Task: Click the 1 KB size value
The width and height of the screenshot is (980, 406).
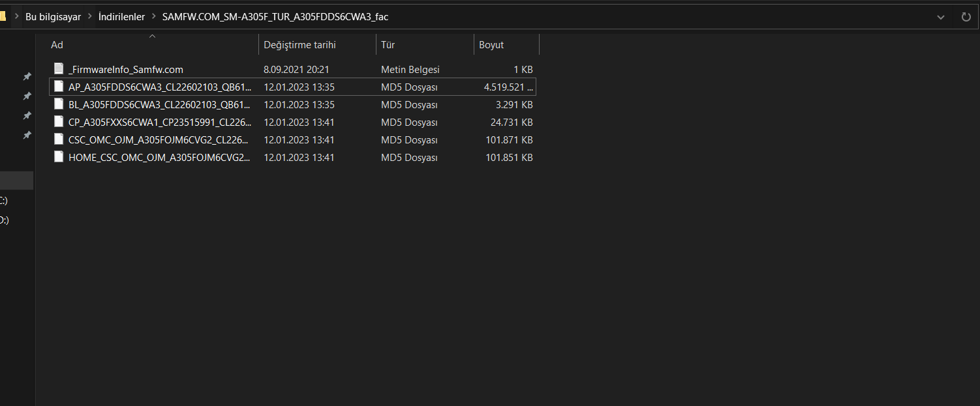Action: point(523,69)
